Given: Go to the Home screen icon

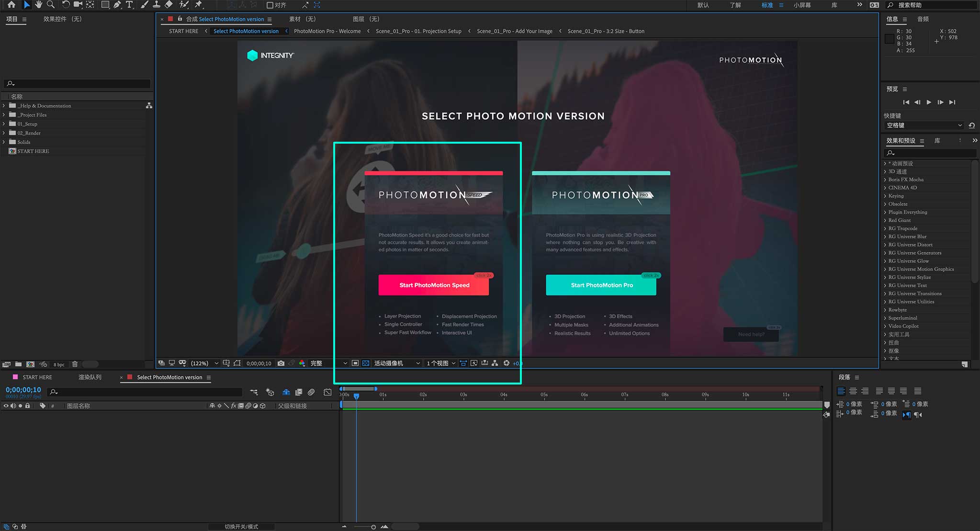Looking at the screenshot, I should click(x=11, y=5).
